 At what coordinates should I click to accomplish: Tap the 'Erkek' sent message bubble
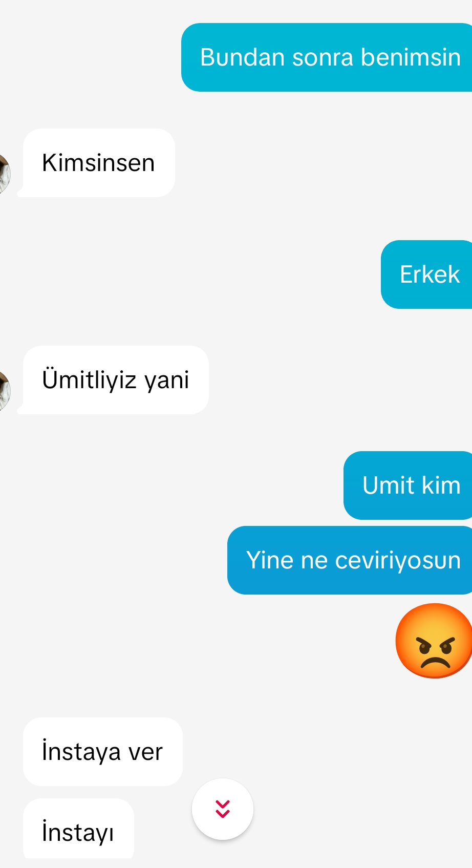[426, 274]
